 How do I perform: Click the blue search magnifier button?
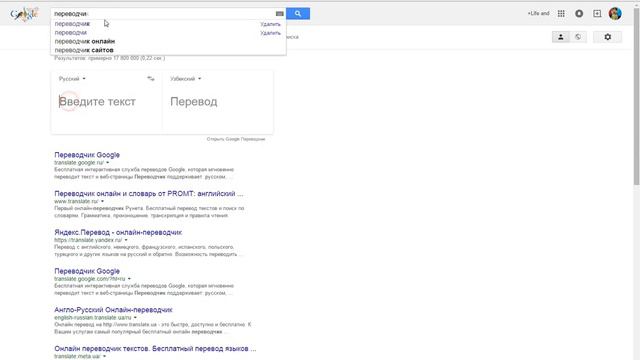298,13
